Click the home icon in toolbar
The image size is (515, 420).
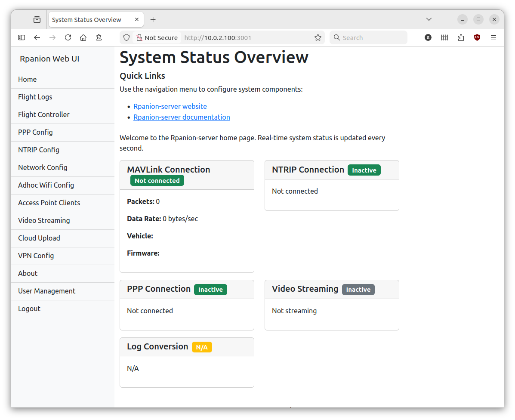tap(83, 37)
